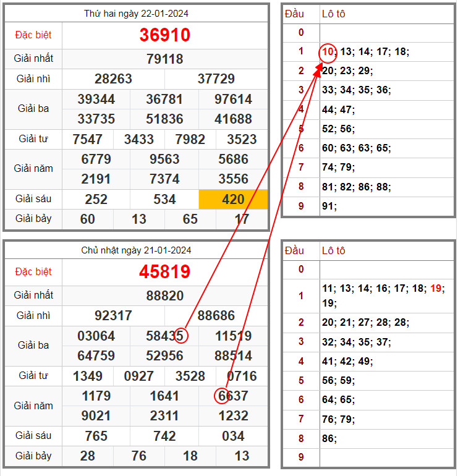Screen dimensions: 458x476
Task: Select the orange highlighted 420 cell
Action: pos(233,199)
